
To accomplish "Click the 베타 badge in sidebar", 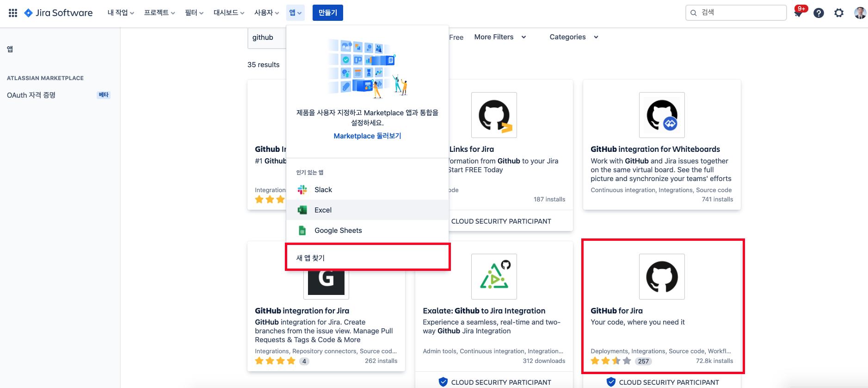I will 104,95.
